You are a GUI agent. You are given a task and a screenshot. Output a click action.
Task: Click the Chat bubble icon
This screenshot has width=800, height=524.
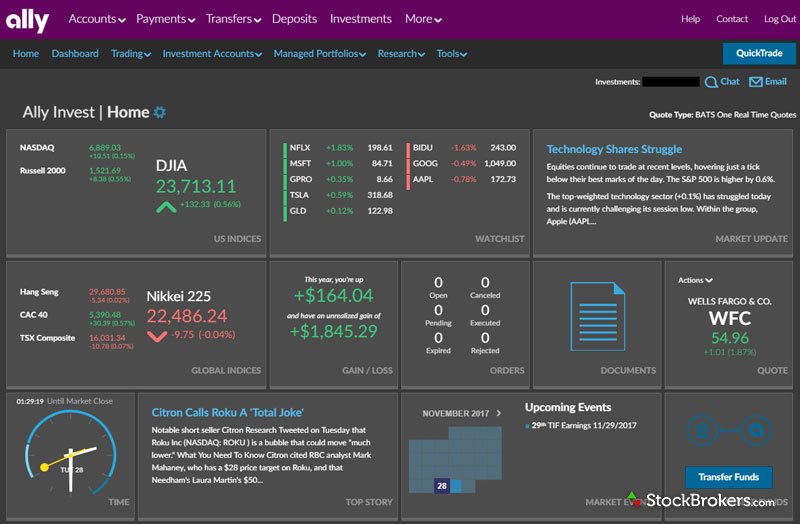(x=711, y=82)
